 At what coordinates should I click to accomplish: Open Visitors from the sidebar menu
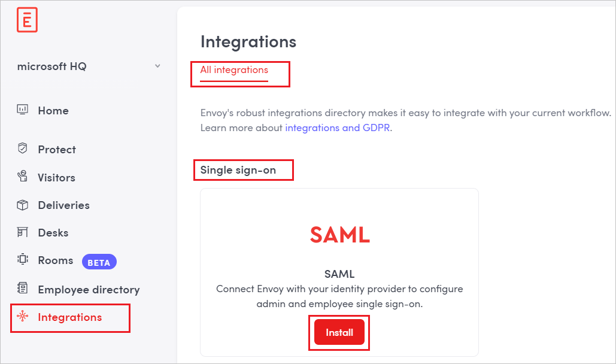coord(56,177)
